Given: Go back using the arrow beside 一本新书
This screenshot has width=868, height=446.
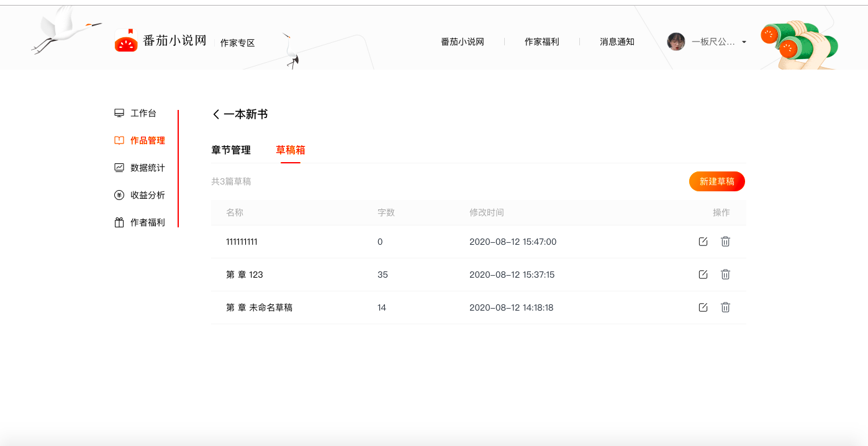Looking at the screenshot, I should click(216, 114).
